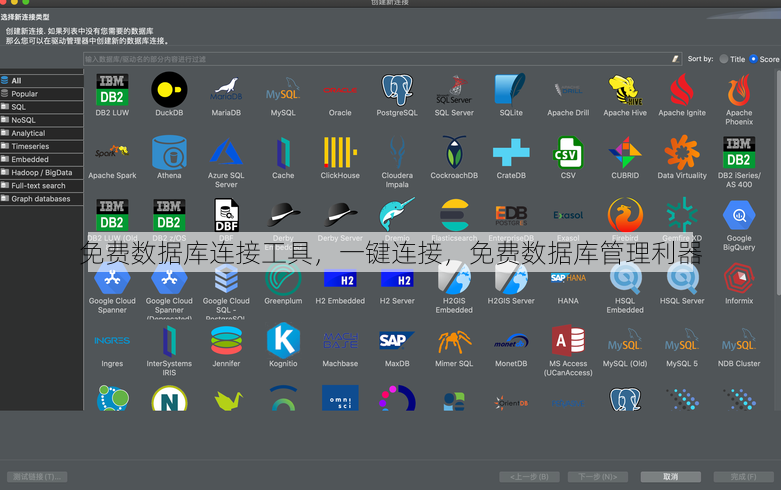Select the Apache Hive icon
This screenshot has width=781, height=490.
click(625, 90)
